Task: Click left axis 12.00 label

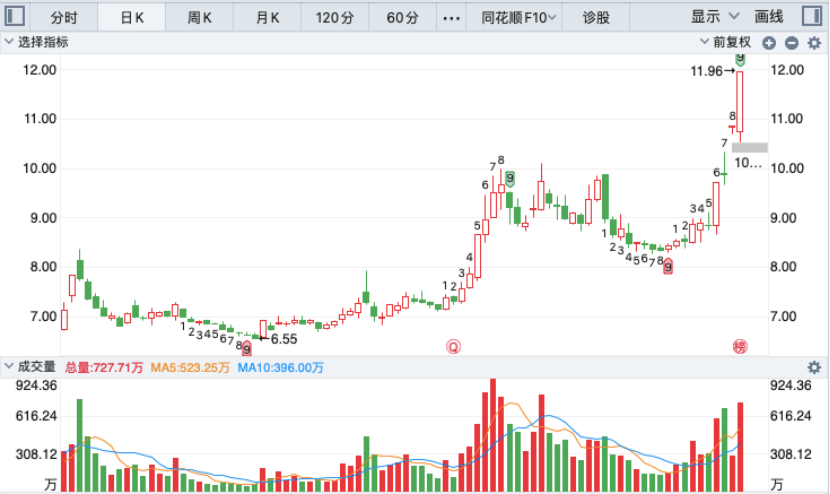Action: click(40, 70)
